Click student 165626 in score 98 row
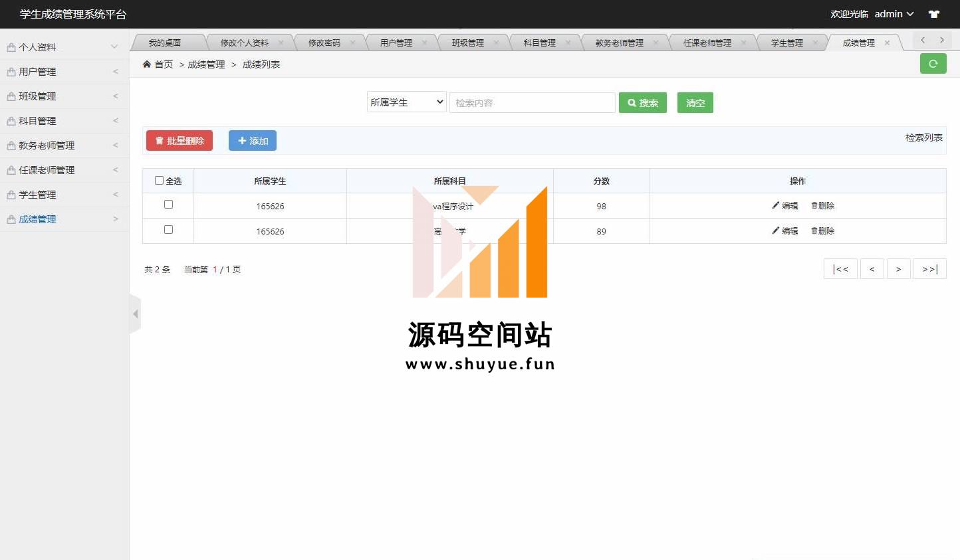The image size is (960, 560). click(270, 206)
